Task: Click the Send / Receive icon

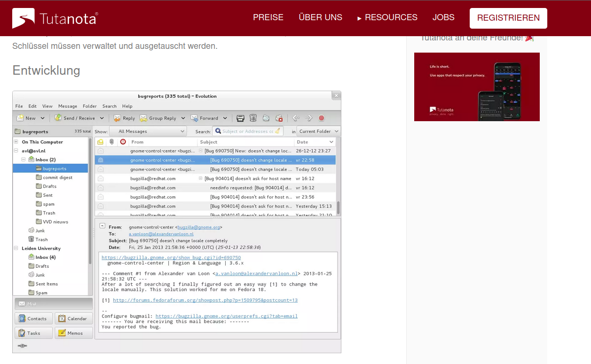Action: click(x=58, y=118)
